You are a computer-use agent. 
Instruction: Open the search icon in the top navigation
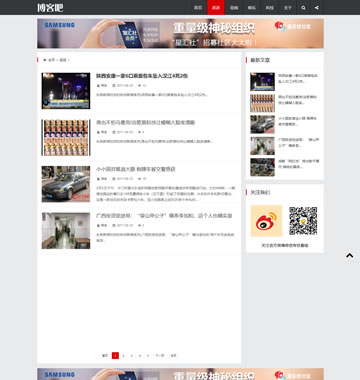(303, 8)
